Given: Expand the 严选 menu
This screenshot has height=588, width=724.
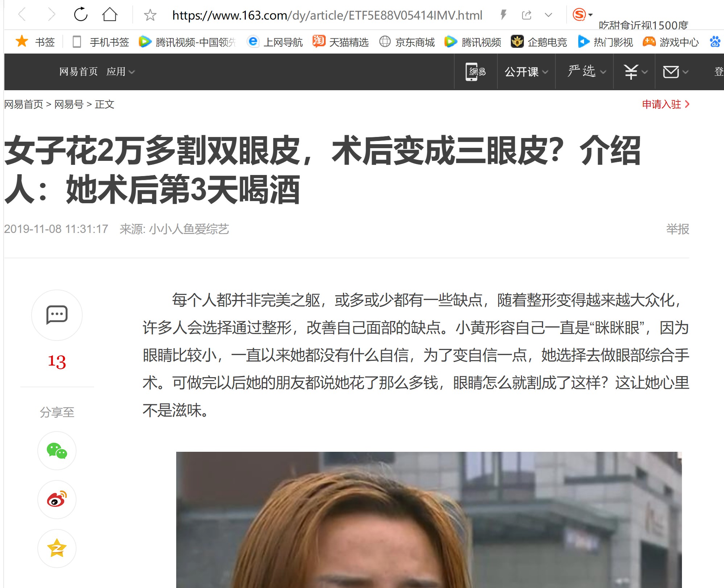Looking at the screenshot, I should coord(586,71).
